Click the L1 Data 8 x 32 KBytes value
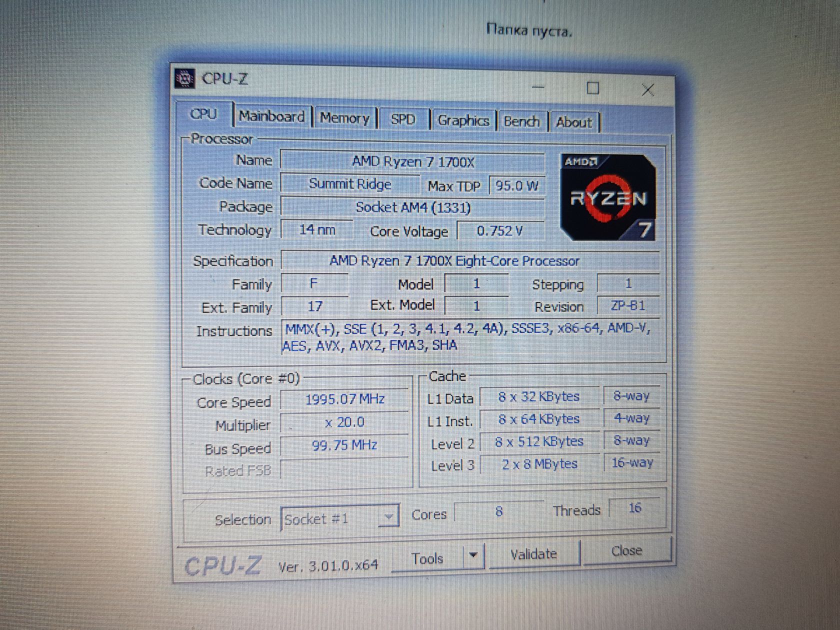The image size is (840, 630). point(539,396)
